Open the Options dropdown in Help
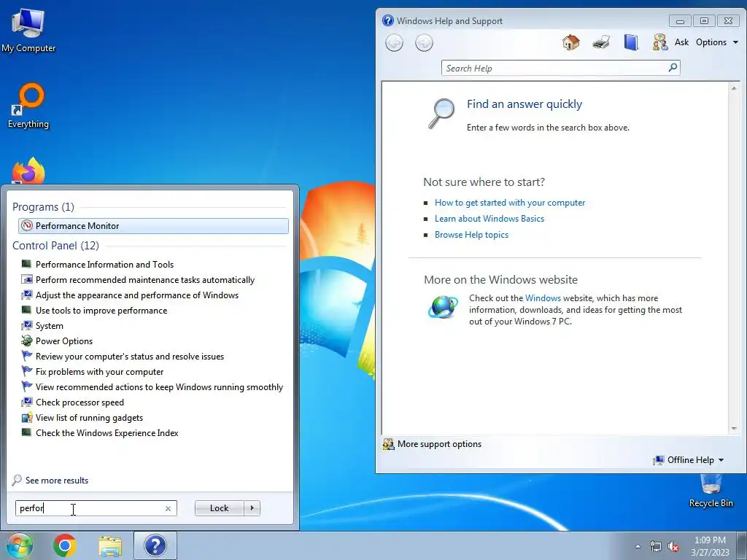The width and height of the screenshot is (747, 560). point(717,42)
